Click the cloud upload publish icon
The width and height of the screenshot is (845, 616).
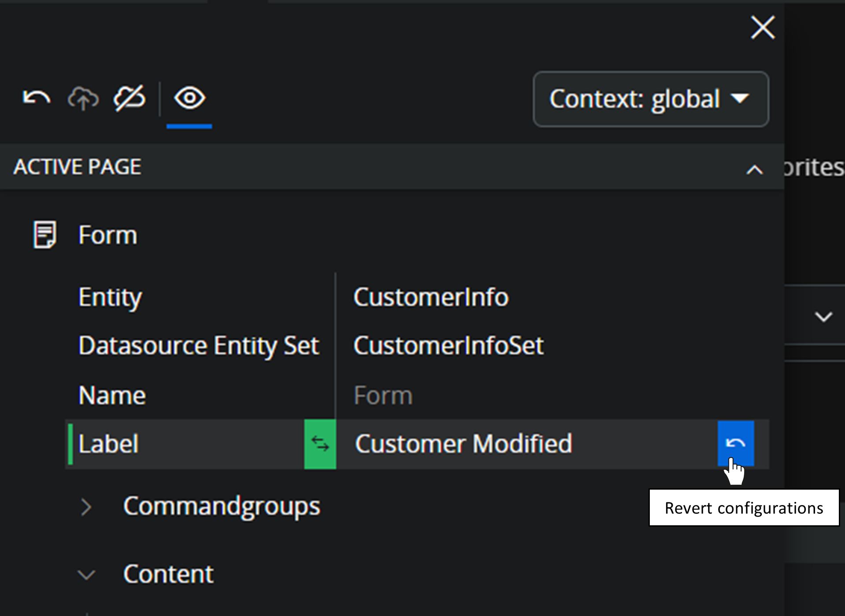coord(83,98)
